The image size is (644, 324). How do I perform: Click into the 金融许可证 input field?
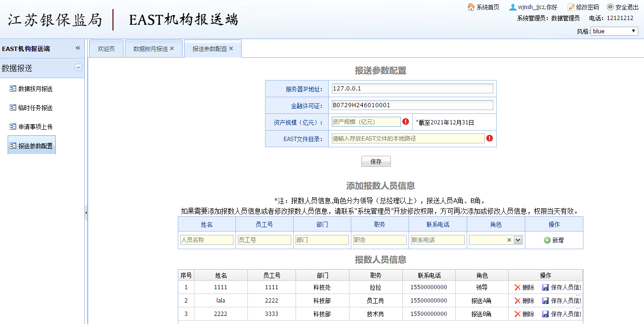[x=412, y=105]
